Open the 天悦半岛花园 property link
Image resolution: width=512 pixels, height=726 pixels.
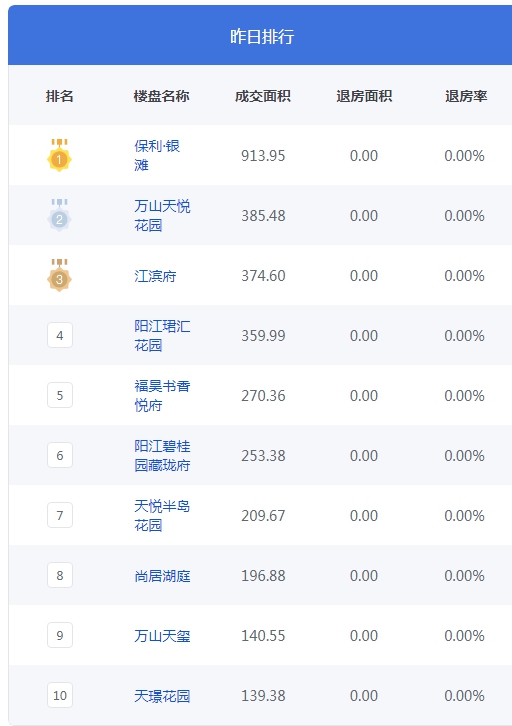162,516
